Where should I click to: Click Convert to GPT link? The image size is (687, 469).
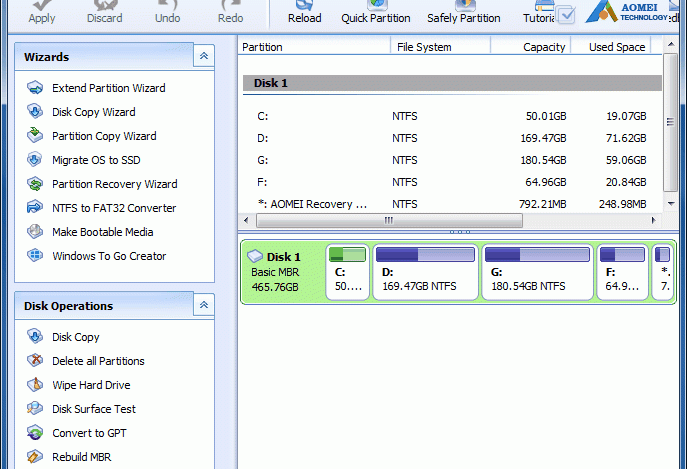click(x=89, y=433)
